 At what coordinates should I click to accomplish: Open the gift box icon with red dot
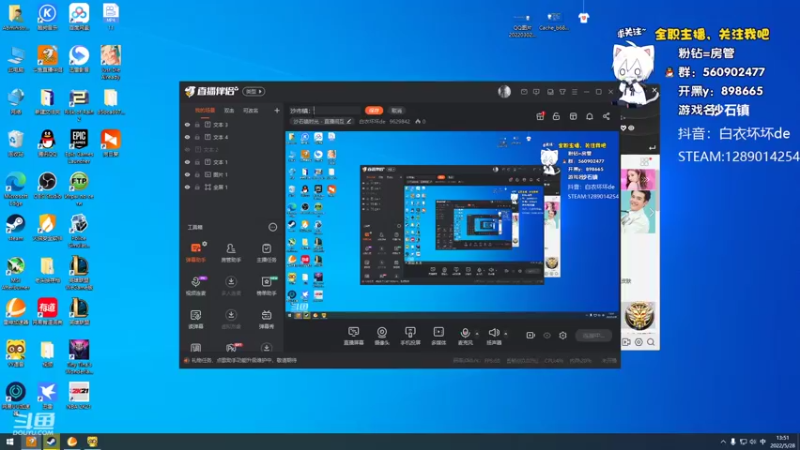pyautogui.click(x=540, y=116)
